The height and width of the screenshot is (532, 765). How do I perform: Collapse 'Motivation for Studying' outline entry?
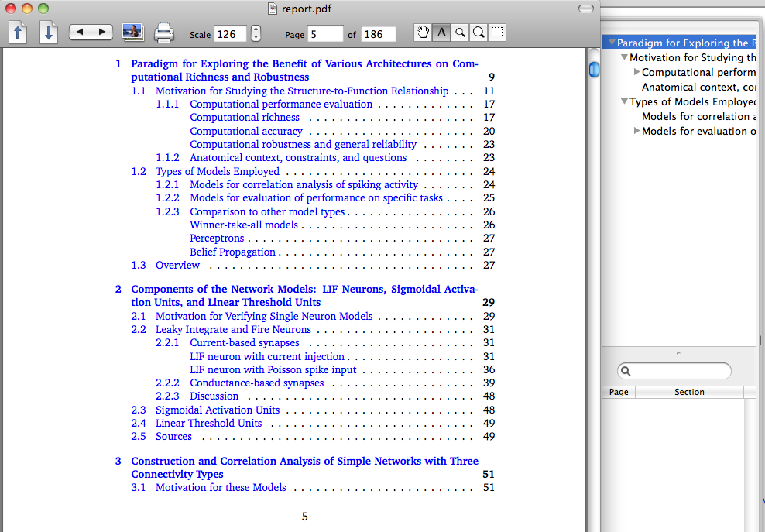pyautogui.click(x=624, y=57)
